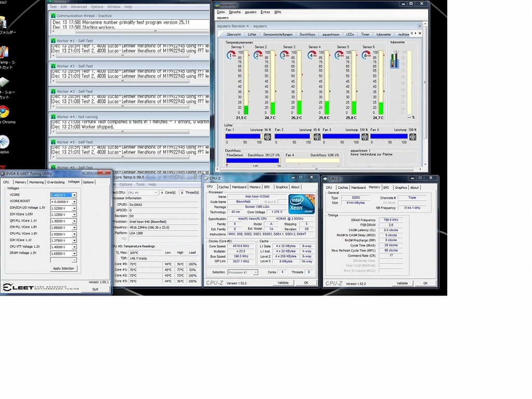Open the IOH/ICH I/O Voltage 1.5V dropdown
The width and height of the screenshot is (532, 399).
(74, 208)
